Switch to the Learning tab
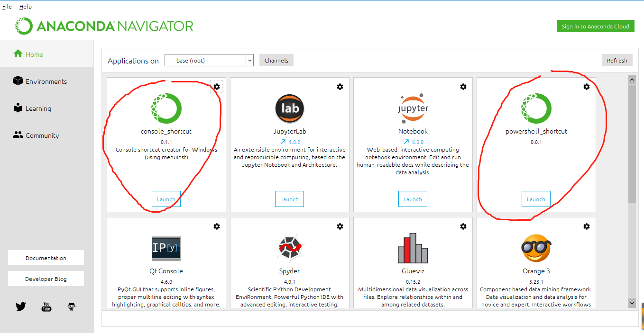 (x=47, y=108)
